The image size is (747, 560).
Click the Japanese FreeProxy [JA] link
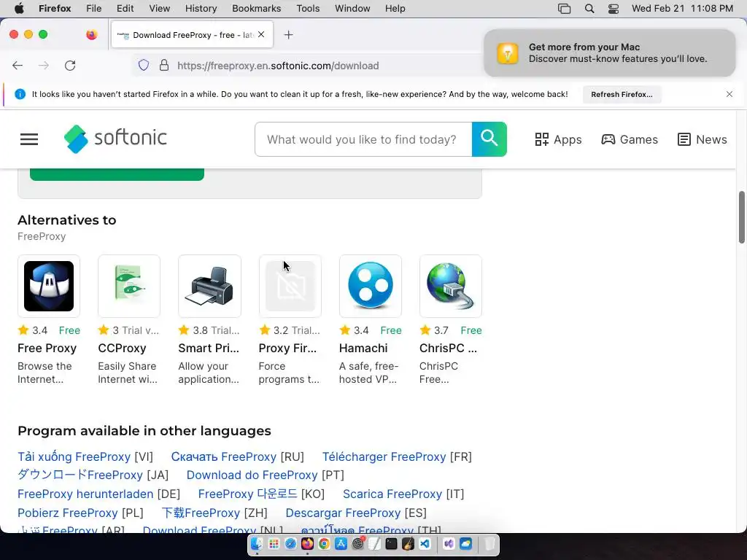click(x=80, y=475)
